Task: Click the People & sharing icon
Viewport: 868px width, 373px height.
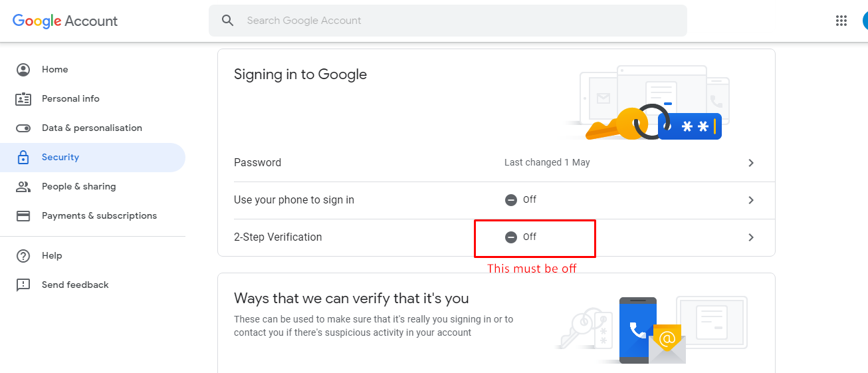Action: (x=23, y=187)
